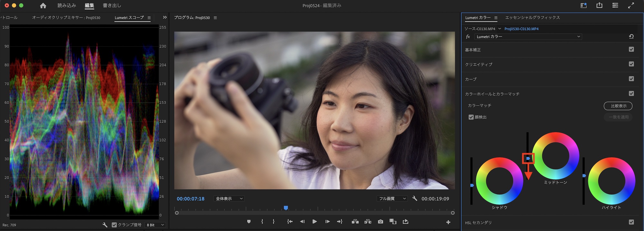644x231 pixels.
Task: Open the button editor plus icon
Action: point(448,222)
